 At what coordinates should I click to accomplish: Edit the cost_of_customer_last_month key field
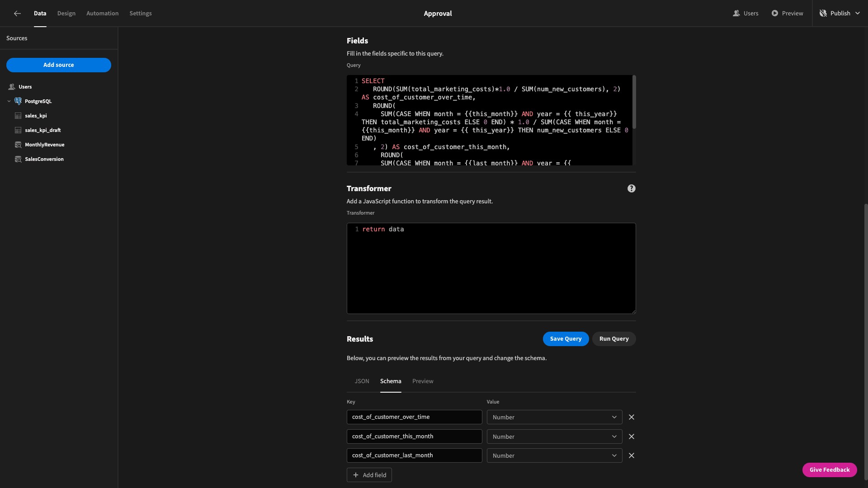click(x=414, y=455)
